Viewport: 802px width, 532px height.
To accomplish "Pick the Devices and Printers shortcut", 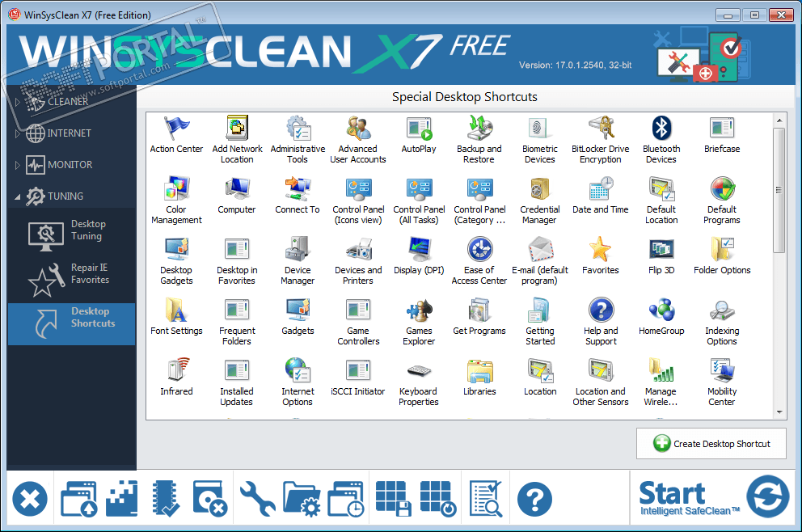I will tap(357, 261).
